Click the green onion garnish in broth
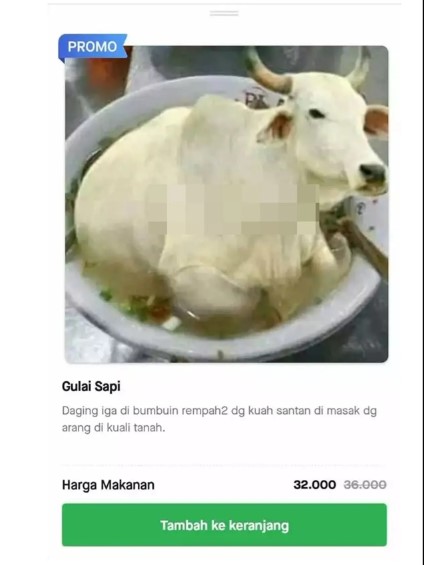The height and width of the screenshot is (565, 424). 122,303
